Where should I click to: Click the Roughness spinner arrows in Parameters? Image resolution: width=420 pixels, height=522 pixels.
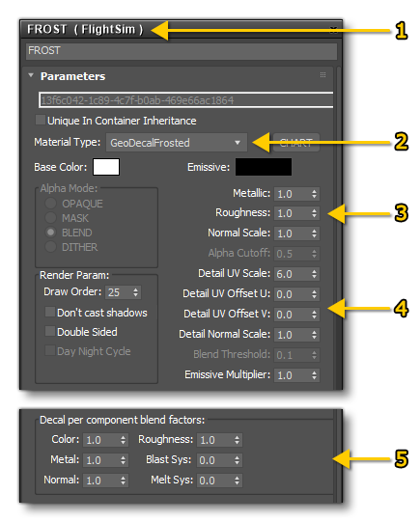pos(314,213)
